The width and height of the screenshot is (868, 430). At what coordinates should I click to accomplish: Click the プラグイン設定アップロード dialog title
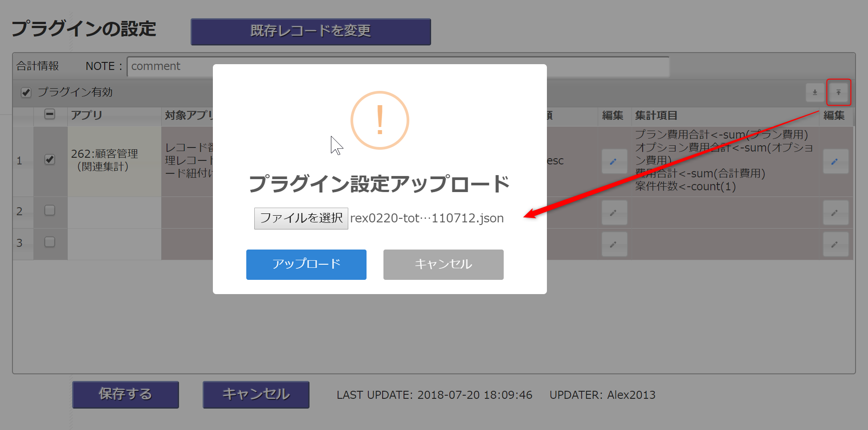(x=379, y=184)
